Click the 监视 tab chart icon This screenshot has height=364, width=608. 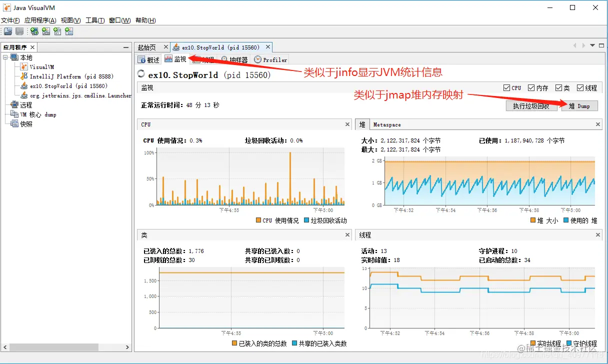click(168, 59)
